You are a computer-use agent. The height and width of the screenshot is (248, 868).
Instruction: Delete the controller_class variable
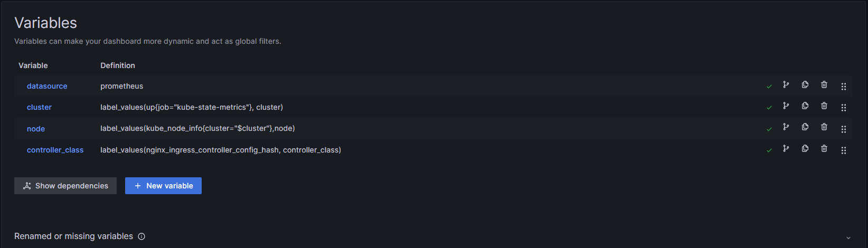coord(824,149)
